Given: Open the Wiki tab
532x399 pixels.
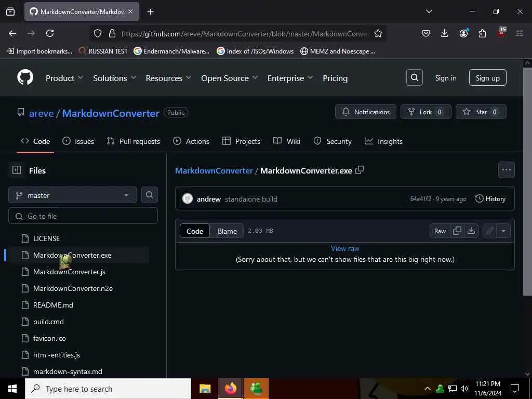Looking at the screenshot, I should tap(287, 141).
